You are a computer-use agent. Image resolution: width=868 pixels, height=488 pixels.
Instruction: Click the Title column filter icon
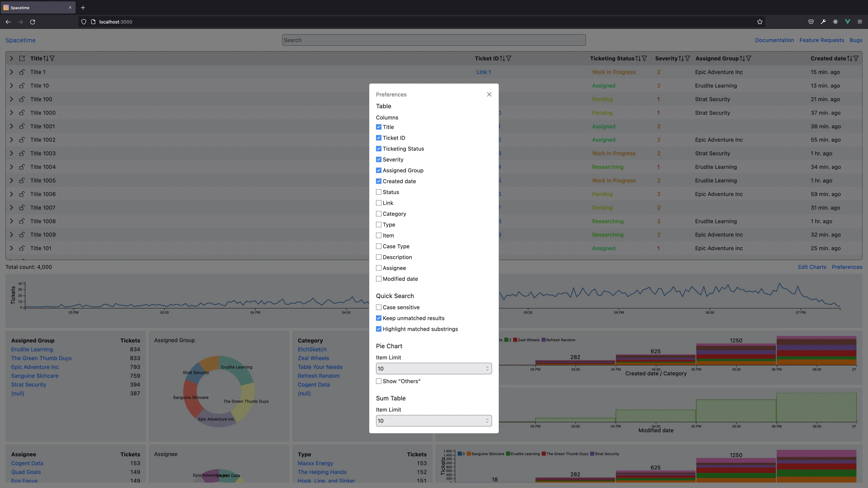pos(52,59)
